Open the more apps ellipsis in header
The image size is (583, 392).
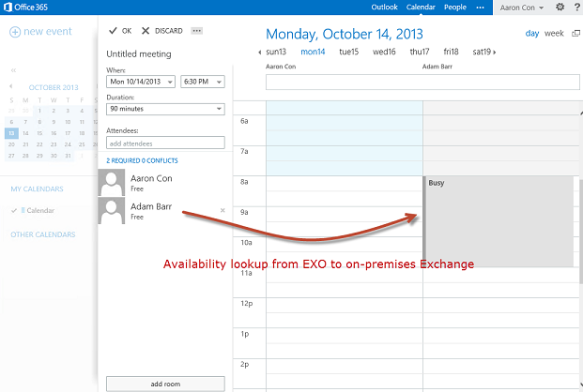point(480,8)
